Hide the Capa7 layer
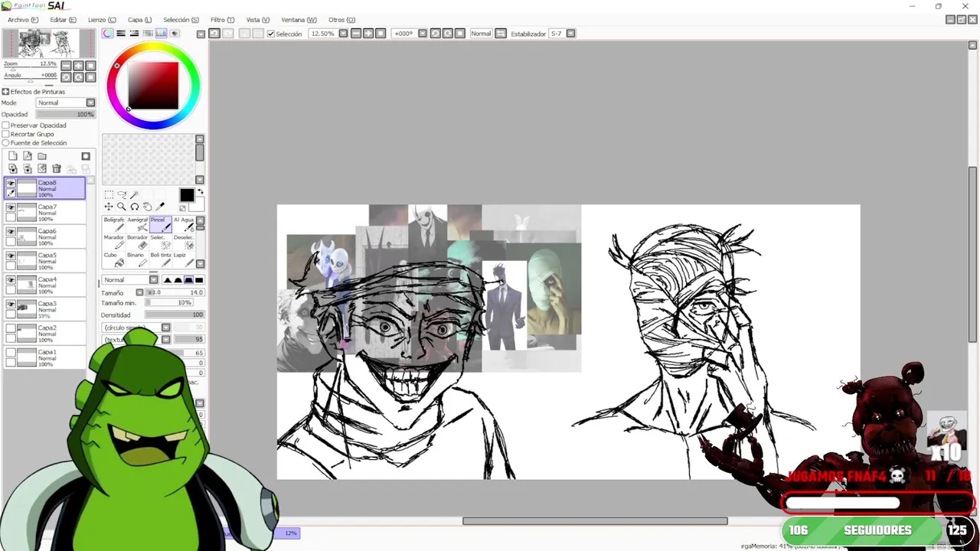 click(11, 207)
